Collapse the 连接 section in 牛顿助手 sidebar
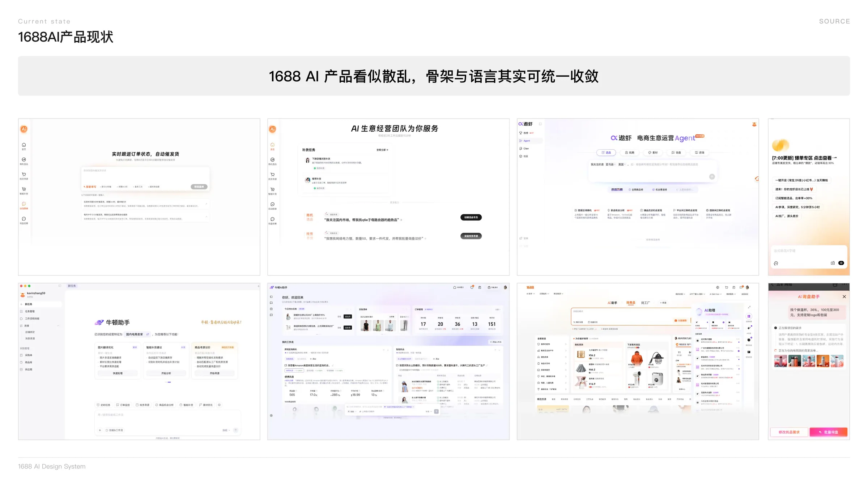Screen dimensions: 868x488 58,326
